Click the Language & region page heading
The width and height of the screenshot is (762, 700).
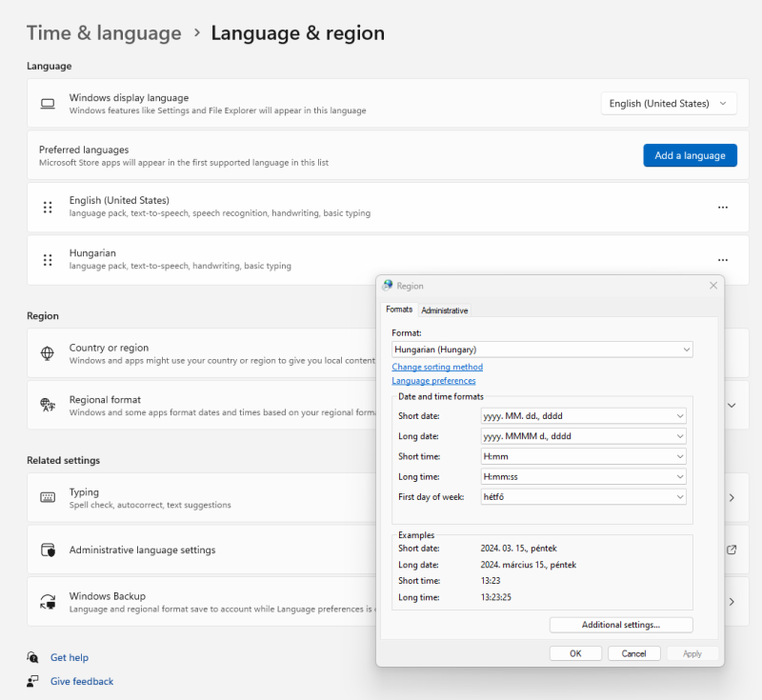point(297,33)
